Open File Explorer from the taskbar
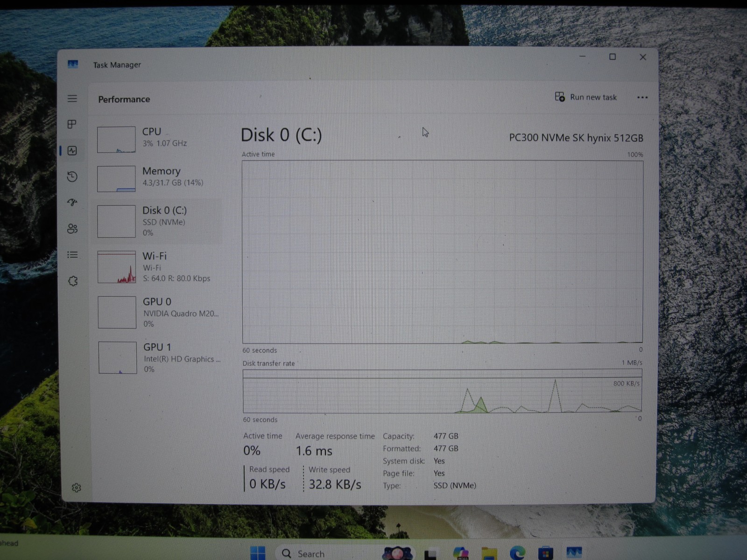This screenshot has width=747, height=560. 489,553
